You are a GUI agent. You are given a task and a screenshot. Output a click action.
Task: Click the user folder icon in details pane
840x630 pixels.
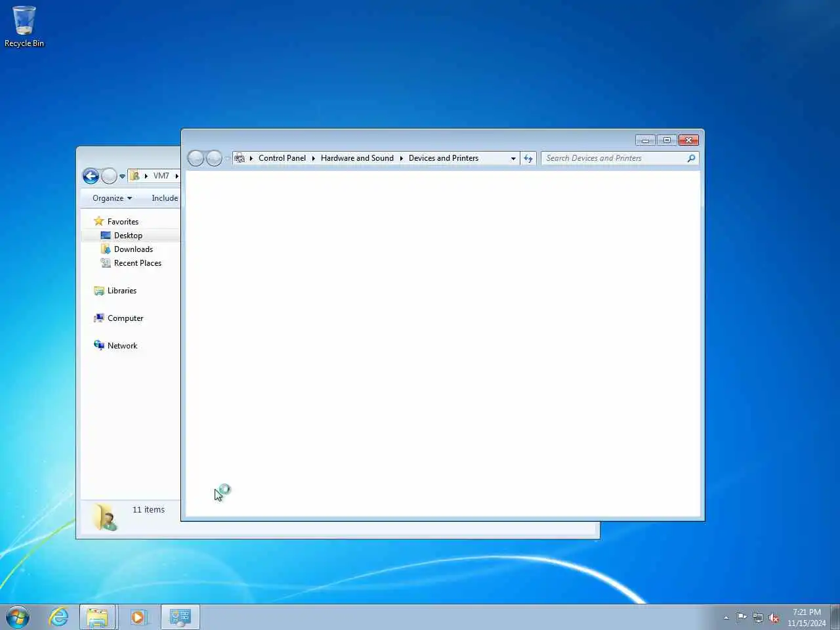104,517
